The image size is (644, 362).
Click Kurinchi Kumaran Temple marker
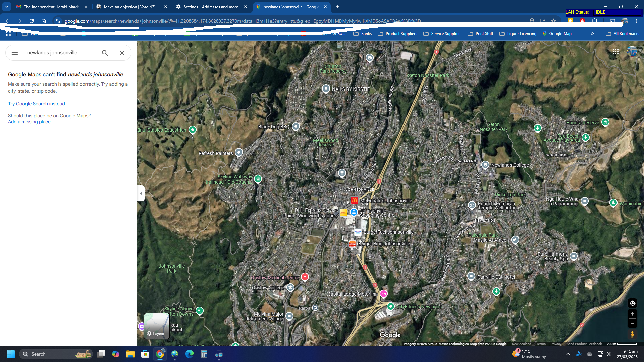[x=472, y=205]
